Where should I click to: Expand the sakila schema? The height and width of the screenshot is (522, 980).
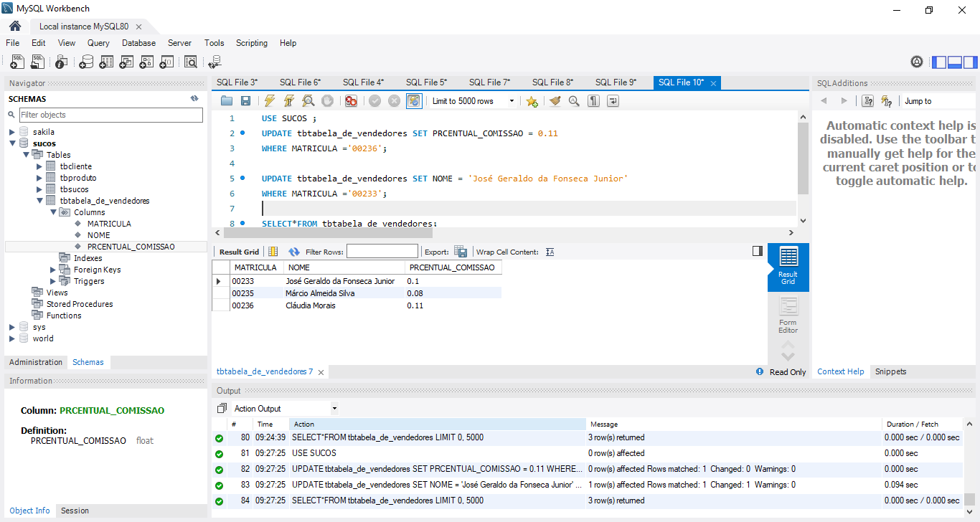[11, 132]
